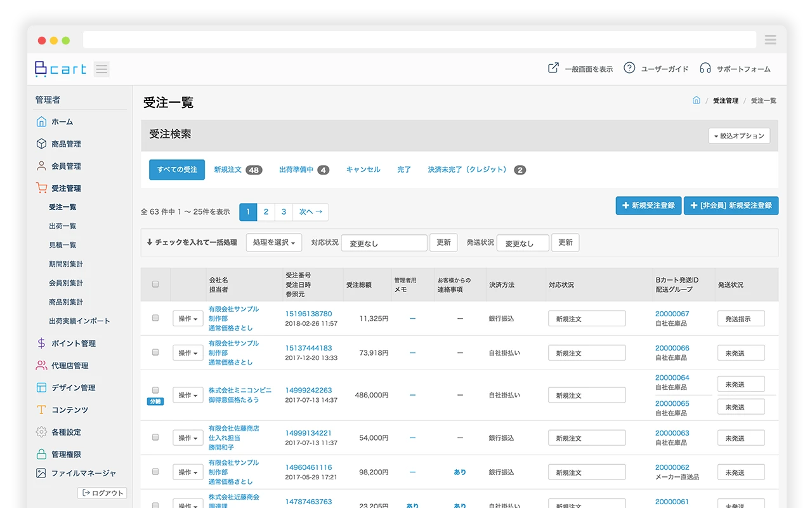Click the ポイント管理 dollar icon
The image size is (812, 508).
click(x=41, y=343)
